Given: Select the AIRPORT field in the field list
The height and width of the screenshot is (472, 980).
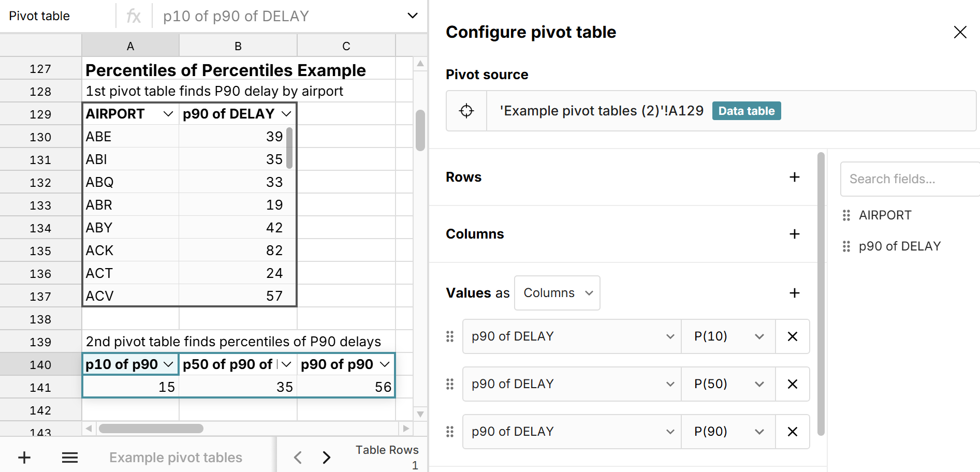Looking at the screenshot, I should (885, 215).
